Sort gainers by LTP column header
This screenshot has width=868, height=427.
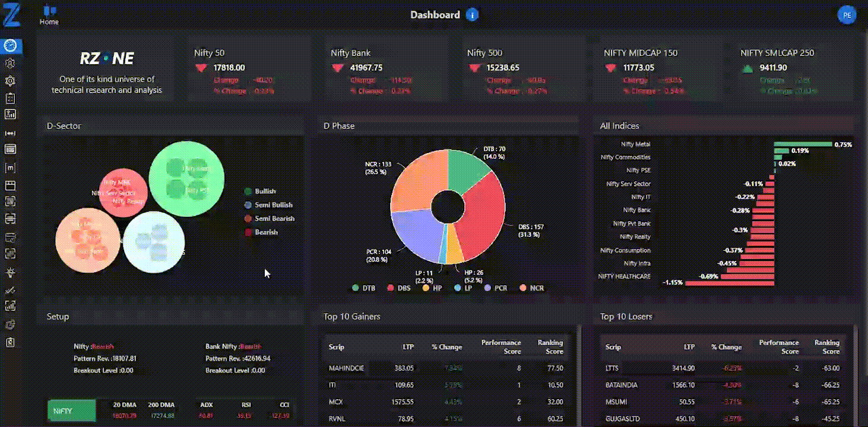[x=407, y=347]
